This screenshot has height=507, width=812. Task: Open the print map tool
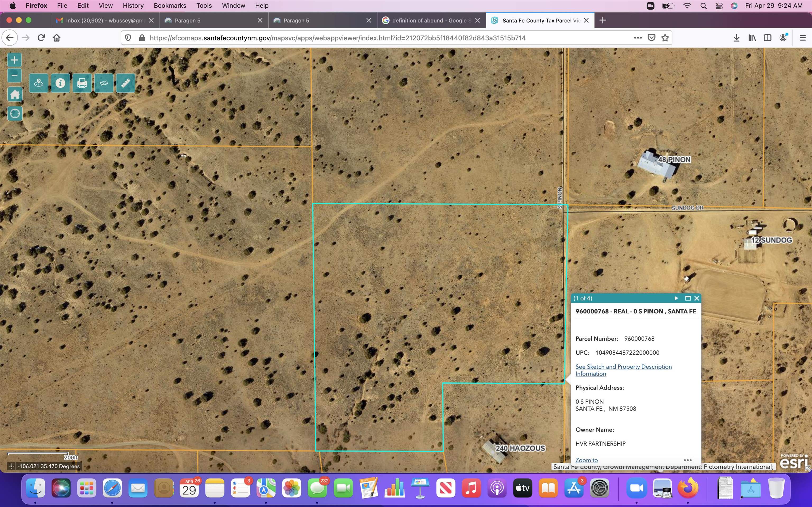tap(82, 83)
